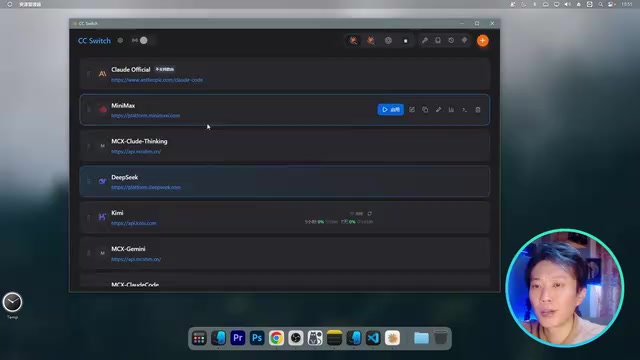This screenshot has height=360, width=640.
Task: Maximize the CC Switch window
Action: point(477,23)
